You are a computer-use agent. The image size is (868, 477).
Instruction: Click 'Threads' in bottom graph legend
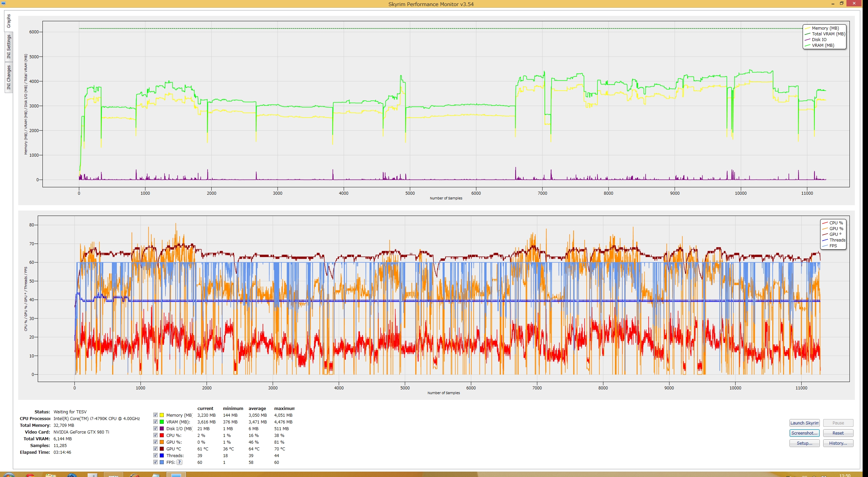[x=837, y=240]
